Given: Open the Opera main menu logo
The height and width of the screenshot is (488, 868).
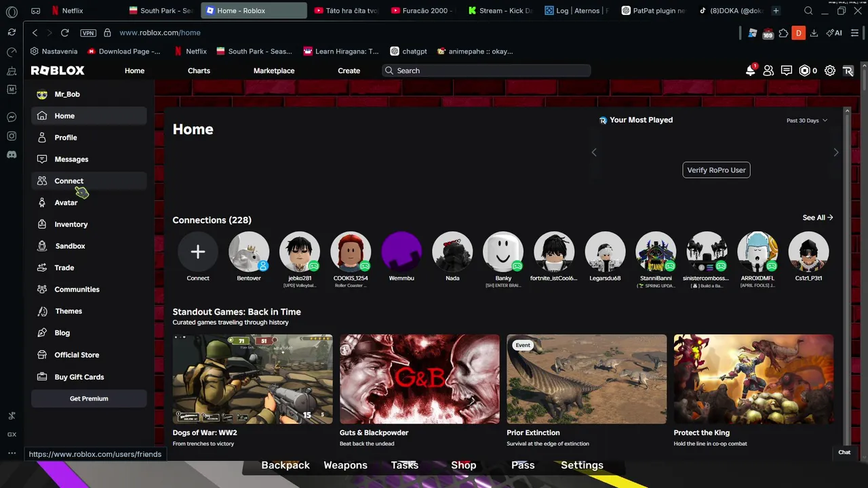Looking at the screenshot, I should pos(12,12).
